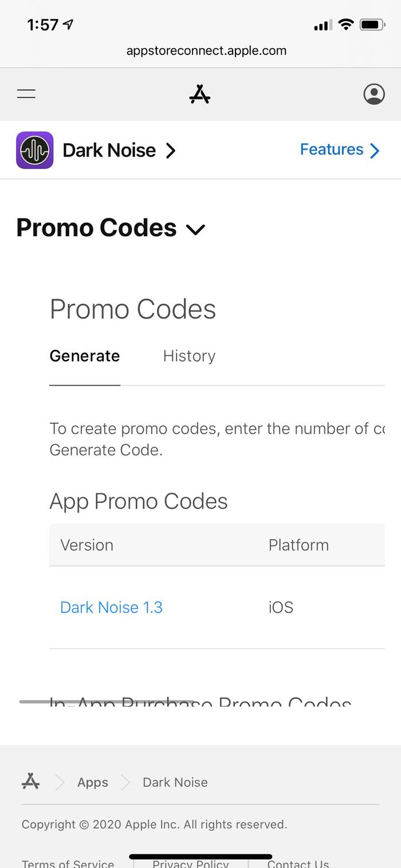Expand the Dark Noise app chevron

click(x=170, y=151)
